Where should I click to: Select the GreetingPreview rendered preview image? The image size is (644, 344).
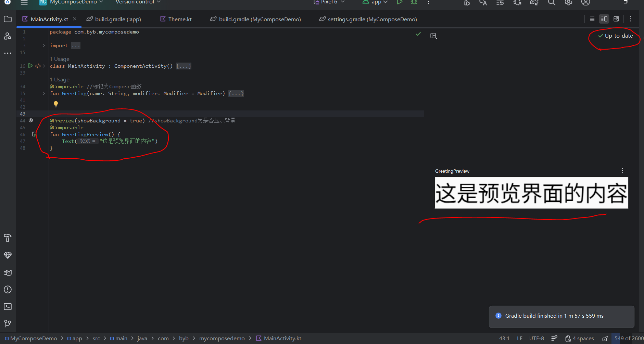pos(531,193)
